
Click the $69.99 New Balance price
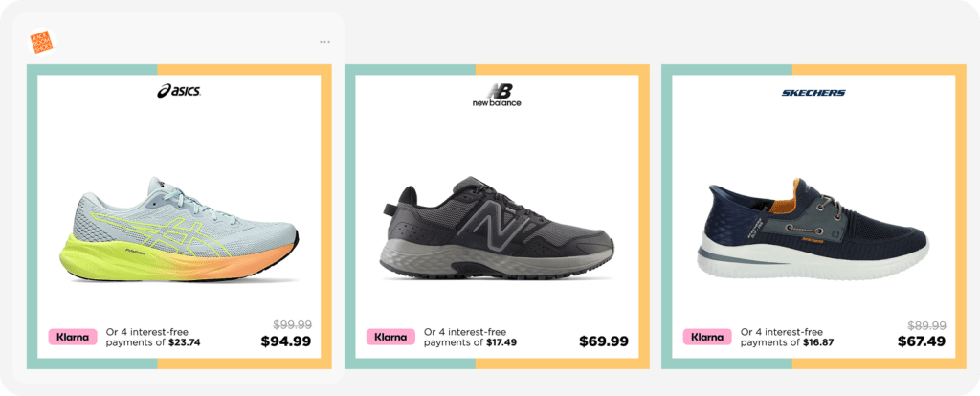[x=603, y=341]
